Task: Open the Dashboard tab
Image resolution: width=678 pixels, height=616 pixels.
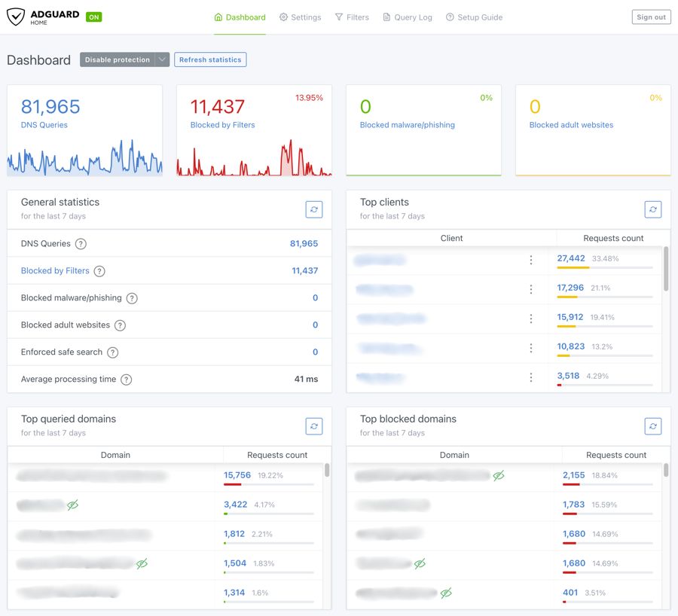Action: pos(240,17)
